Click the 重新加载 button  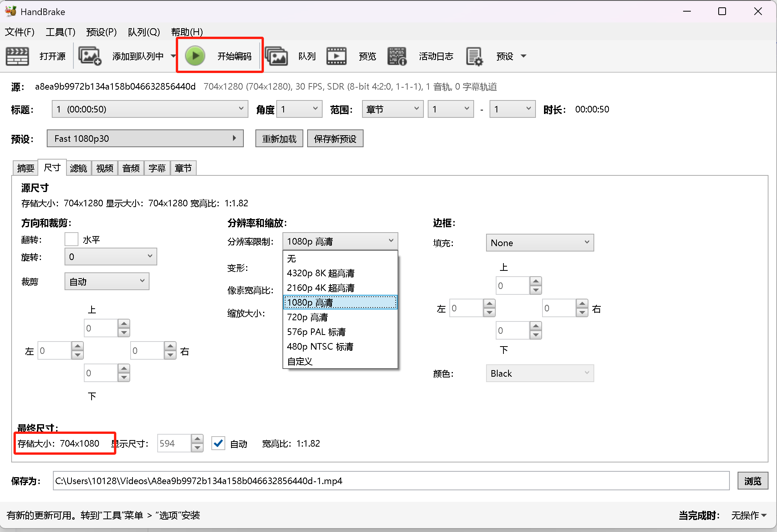[x=279, y=139]
